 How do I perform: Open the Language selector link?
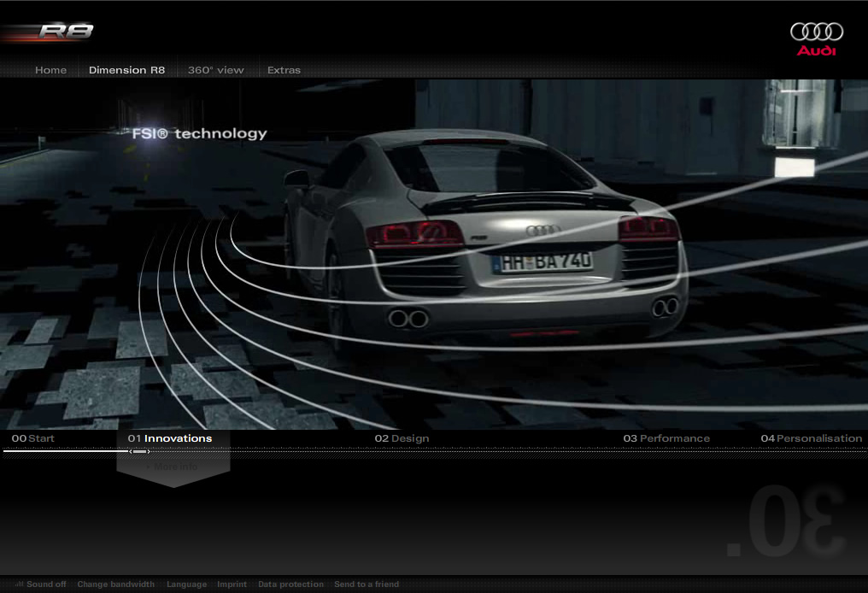186,584
